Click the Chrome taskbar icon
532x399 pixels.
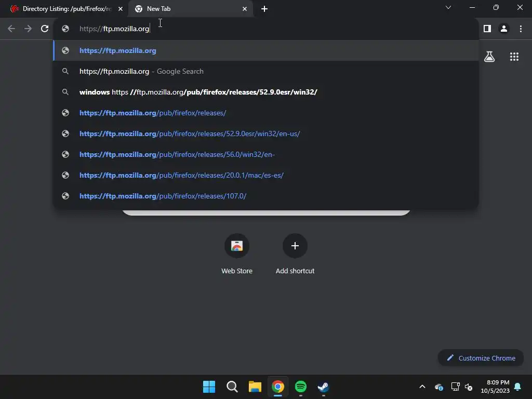click(x=278, y=387)
